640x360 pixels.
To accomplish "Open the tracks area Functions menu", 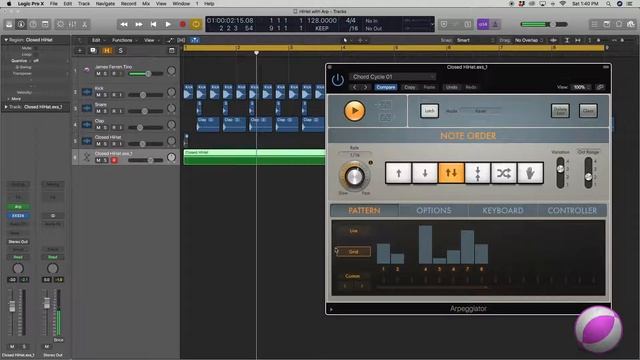I will coord(124,40).
